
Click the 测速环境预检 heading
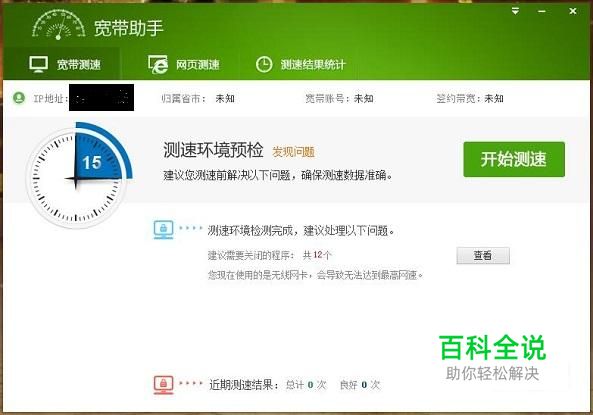(213, 150)
